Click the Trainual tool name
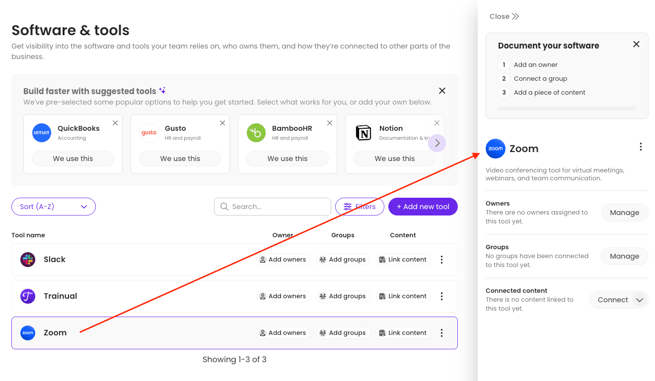The width and height of the screenshot is (655, 381). 61,296
